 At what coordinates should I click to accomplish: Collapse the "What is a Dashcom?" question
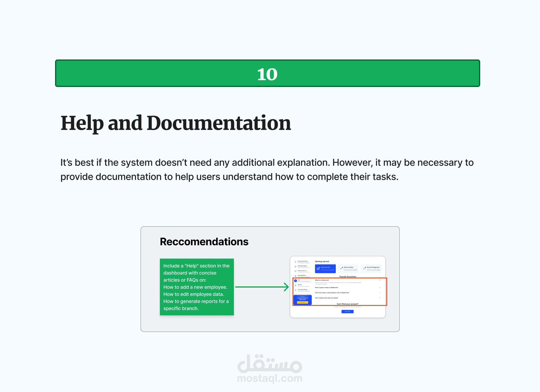[380, 280]
